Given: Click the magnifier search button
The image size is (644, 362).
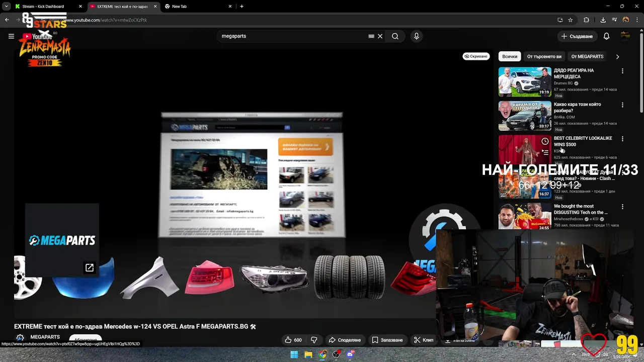Looking at the screenshot, I should click(x=395, y=36).
